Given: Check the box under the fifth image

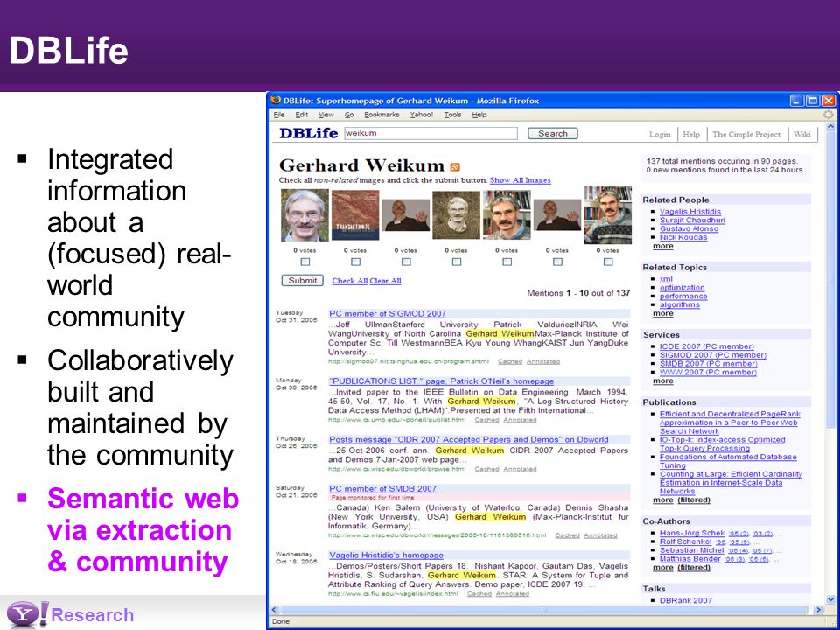Looking at the screenshot, I should pos(507,262).
